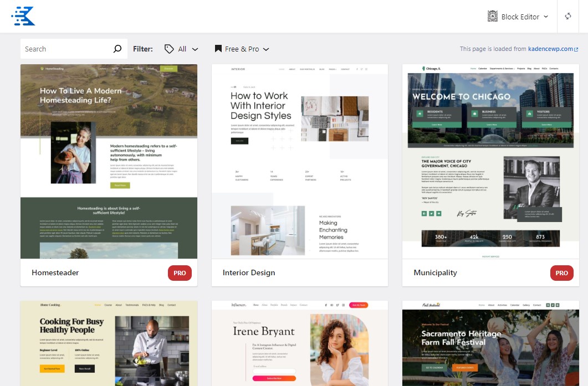Click the Interior Design title text
Image resolution: width=588 pixels, height=386 pixels.
(x=249, y=273)
